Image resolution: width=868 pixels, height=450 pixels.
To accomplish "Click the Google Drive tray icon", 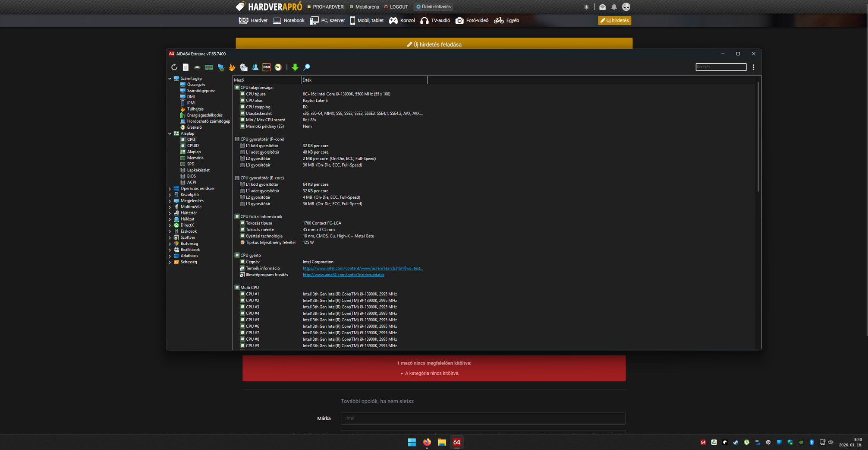I will coord(714,442).
